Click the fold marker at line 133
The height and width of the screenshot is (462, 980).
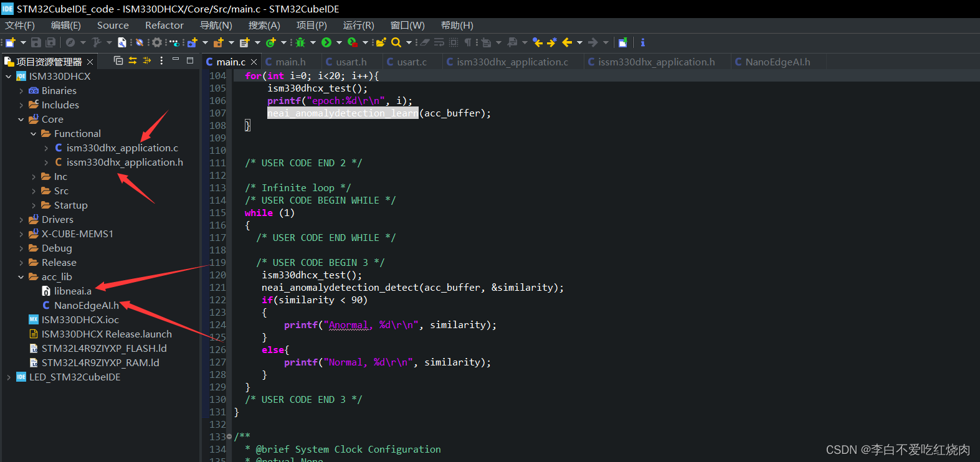[x=229, y=437]
